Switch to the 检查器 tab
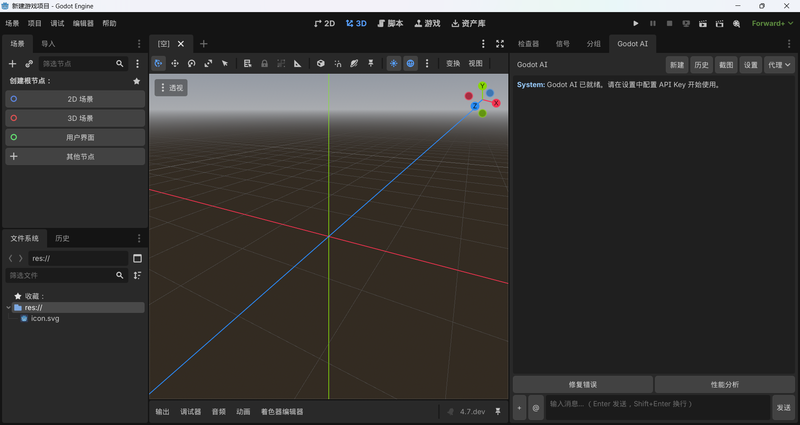The image size is (800, 425). click(528, 44)
